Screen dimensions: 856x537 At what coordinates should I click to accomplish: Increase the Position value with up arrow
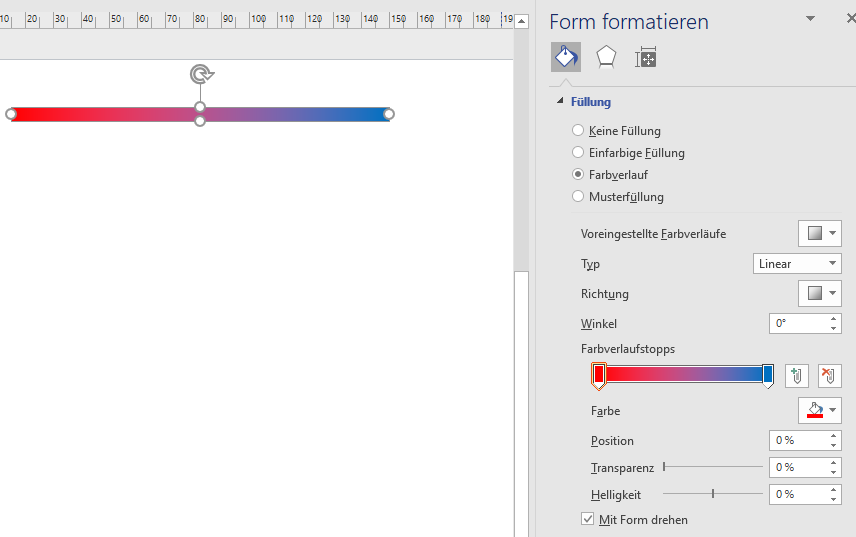834,436
